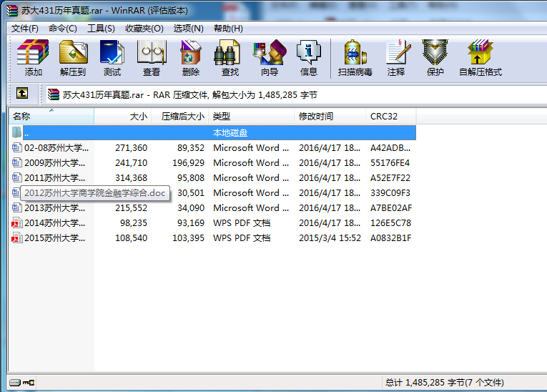Click the key password status icon

click(29, 383)
